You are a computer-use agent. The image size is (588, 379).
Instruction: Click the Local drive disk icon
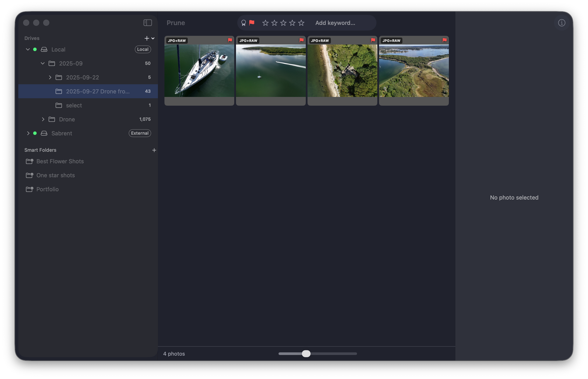[x=44, y=50]
